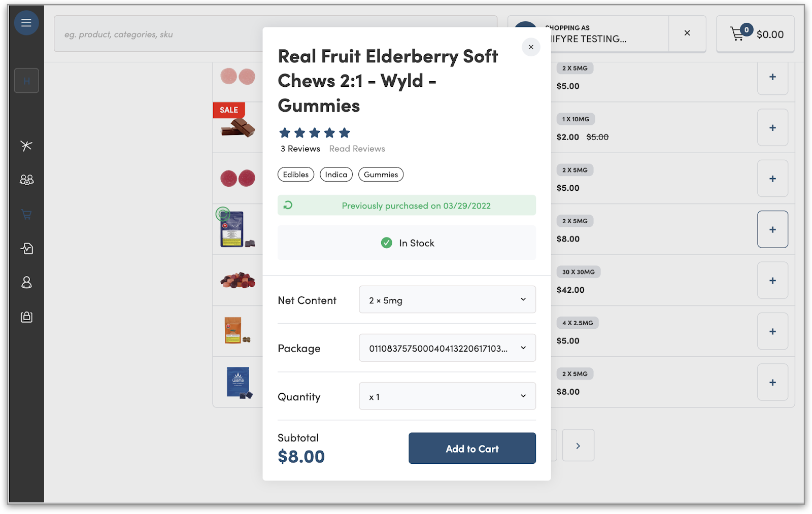Screen dimensions: 812x514
Task: Click the cannabis leaf sidebar icon
Action: pyautogui.click(x=26, y=146)
